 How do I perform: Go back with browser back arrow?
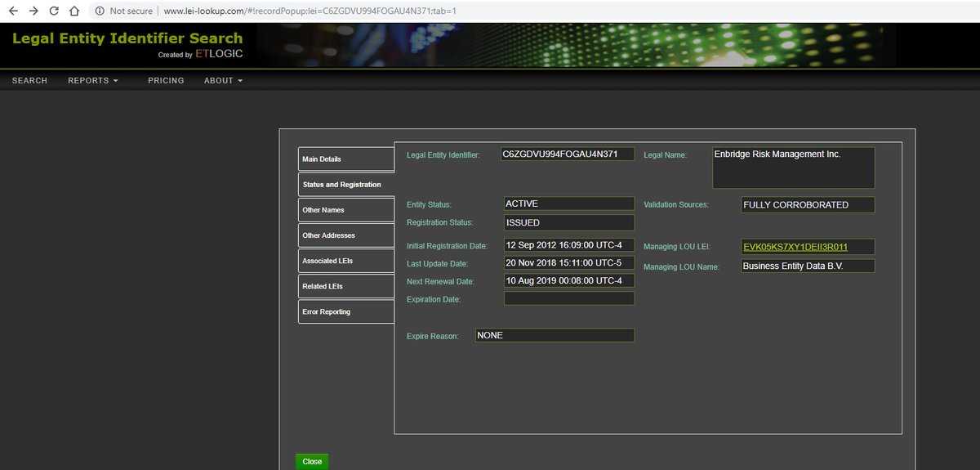pyautogui.click(x=13, y=11)
